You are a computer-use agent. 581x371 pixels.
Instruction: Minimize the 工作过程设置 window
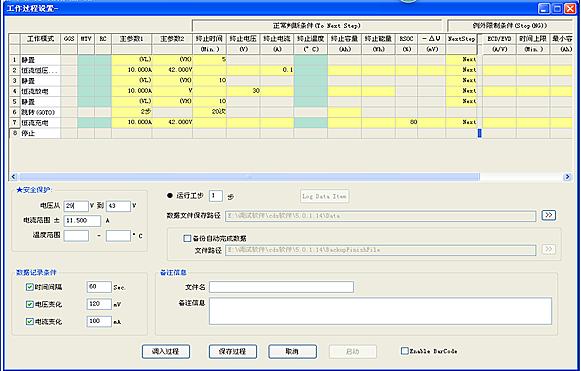pyautogui.click(x=544, y=9)
